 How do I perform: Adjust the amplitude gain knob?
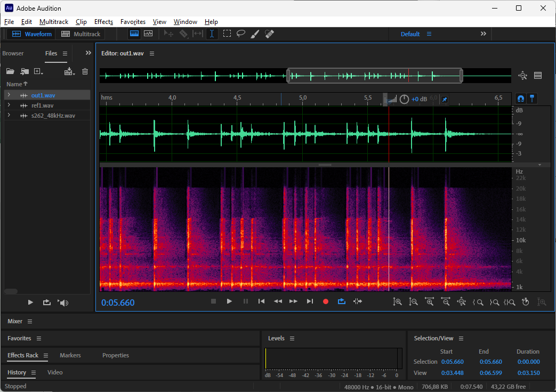coord(404,99)
